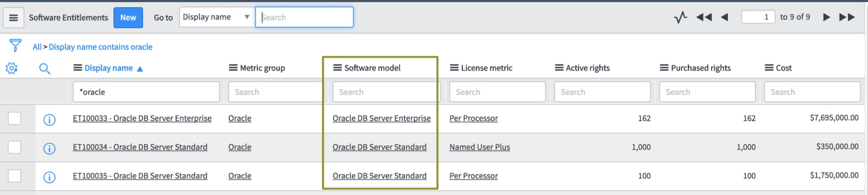Click Purchased rights column search field
This screenshot has height=195, width=868.
707,92
